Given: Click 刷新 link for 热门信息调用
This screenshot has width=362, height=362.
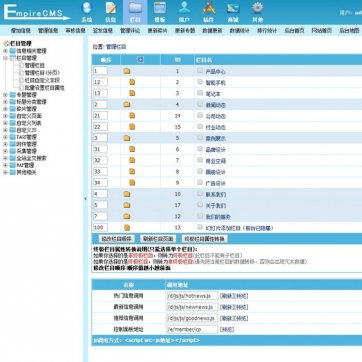Looking at the screenshot, I should [x=227, y=296].
